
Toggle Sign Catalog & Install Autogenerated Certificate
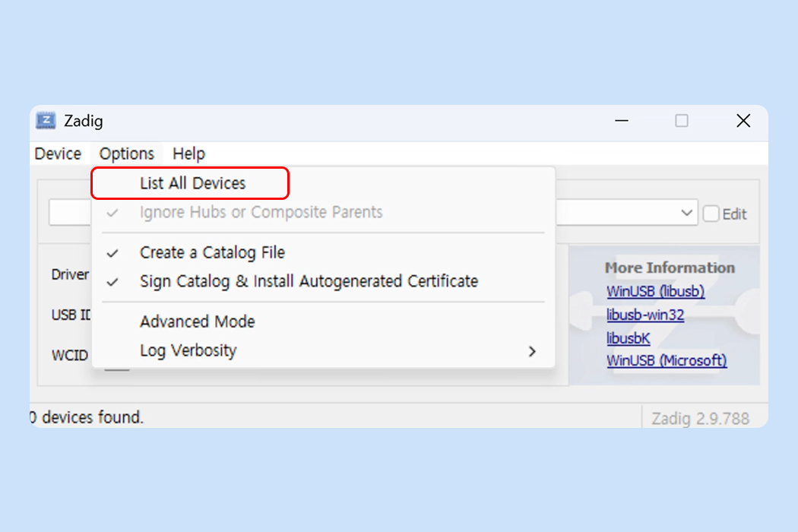323,281
